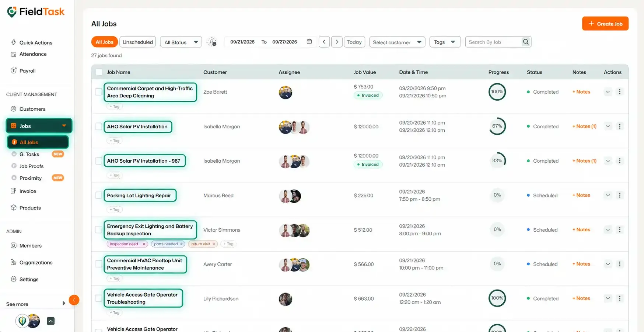Add a tag to Parking Lot Lighting Repair
This screenshot has height=332, width=644.
115,210
